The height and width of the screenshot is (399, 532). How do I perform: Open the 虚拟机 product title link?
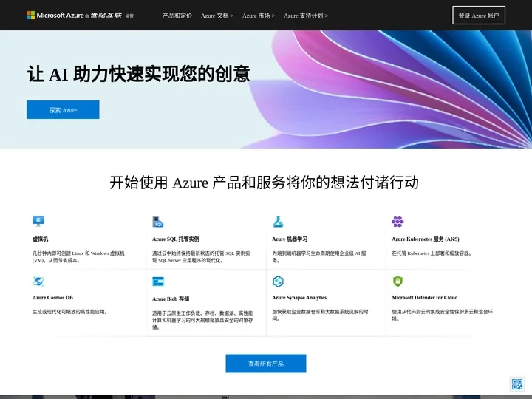[x=40, y=239]
